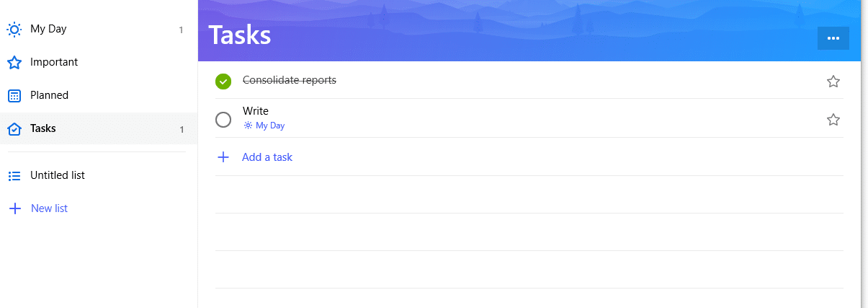Open the list options ellipsis menu

pos(833,38)
